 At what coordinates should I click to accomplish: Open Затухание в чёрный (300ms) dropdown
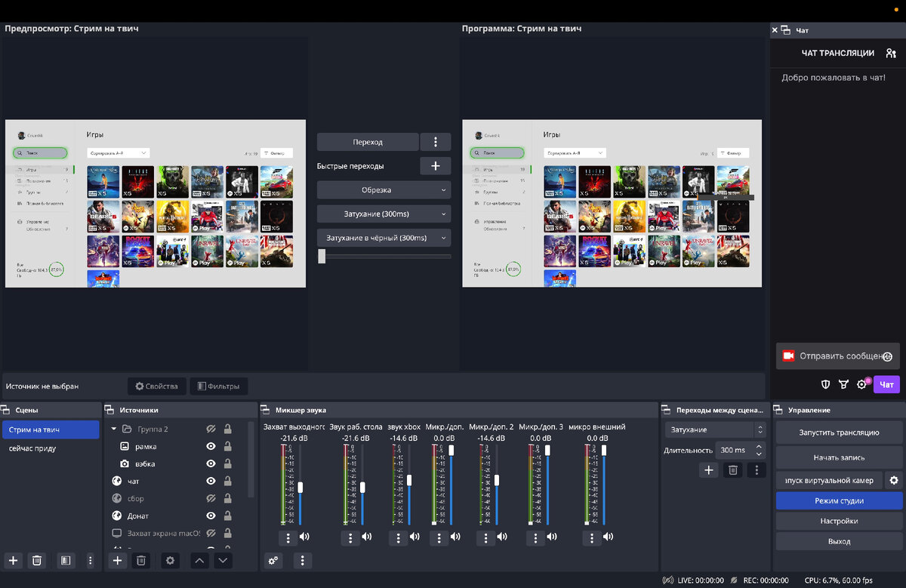[x=384, y=238]
